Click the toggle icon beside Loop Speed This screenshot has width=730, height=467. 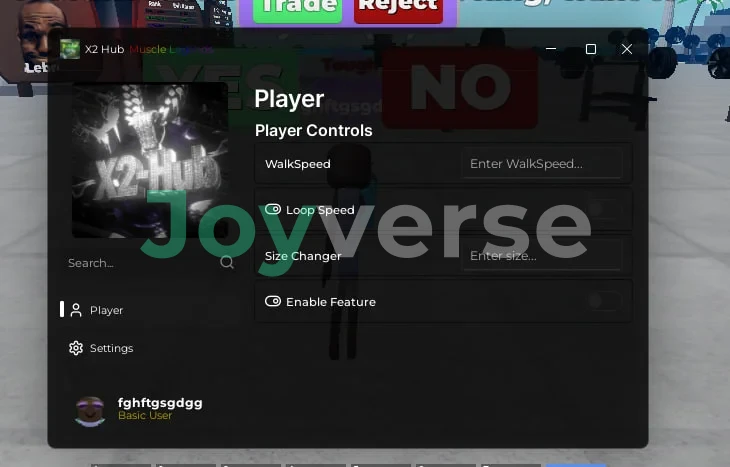(x=273, y=210)
